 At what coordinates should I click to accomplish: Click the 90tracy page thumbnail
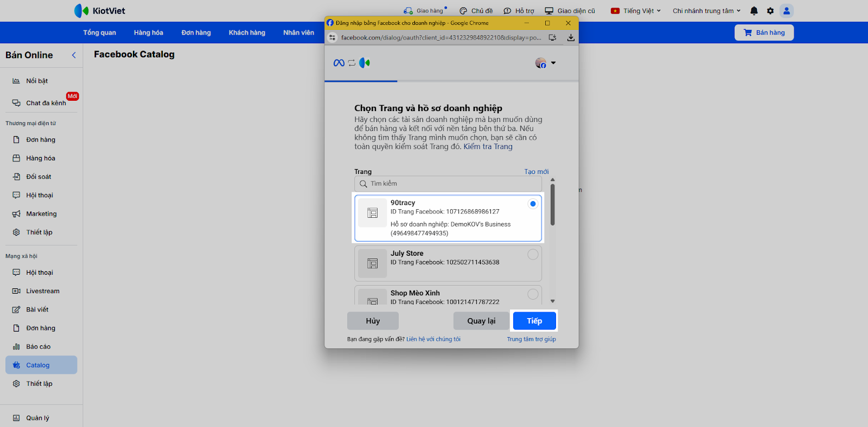coord(372,213)
